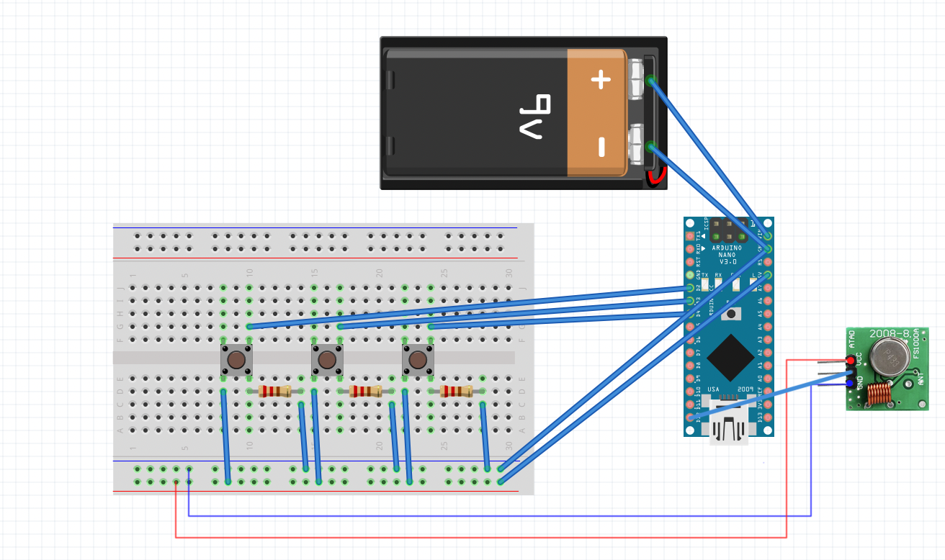Select the middle pushbutton on breadboard
The width and height of the screenshot is (945, 560).
click(x=327, y=360)
